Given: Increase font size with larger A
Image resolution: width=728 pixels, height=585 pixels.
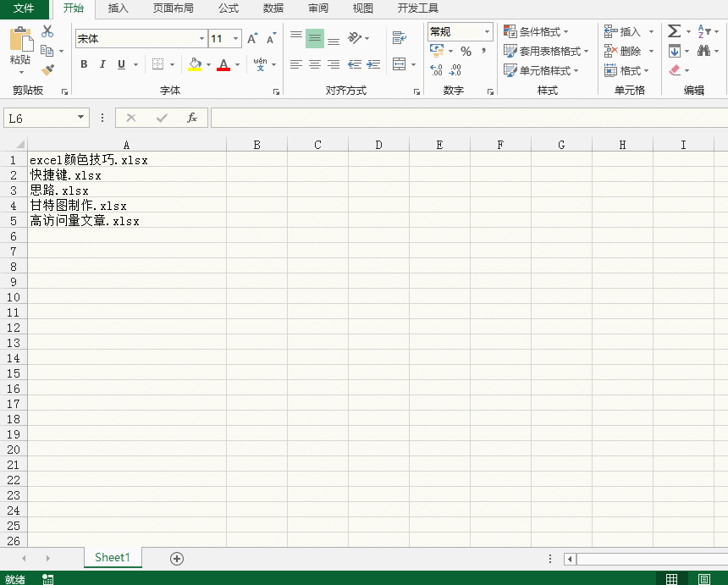Looking at the screenshot, I should (252, 39).
